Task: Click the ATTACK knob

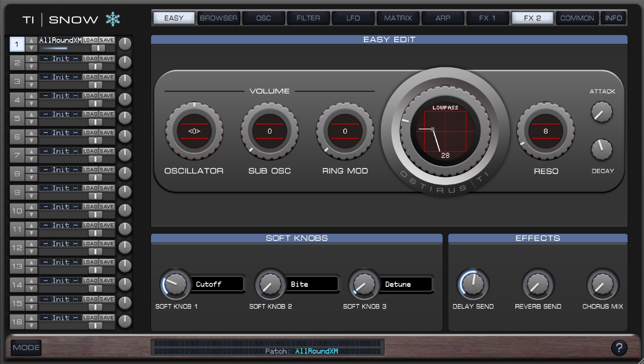Action: (602, 112)
